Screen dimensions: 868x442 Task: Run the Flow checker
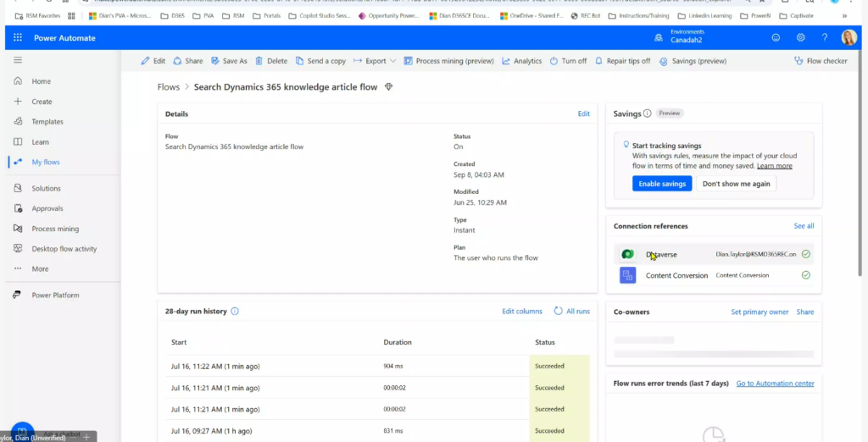(x=821, y=61)
